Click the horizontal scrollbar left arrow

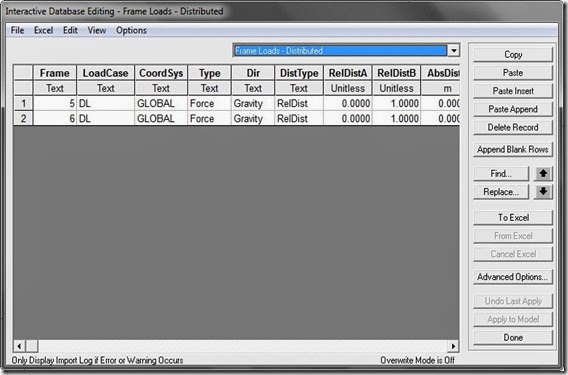click(x=20, y=346)
